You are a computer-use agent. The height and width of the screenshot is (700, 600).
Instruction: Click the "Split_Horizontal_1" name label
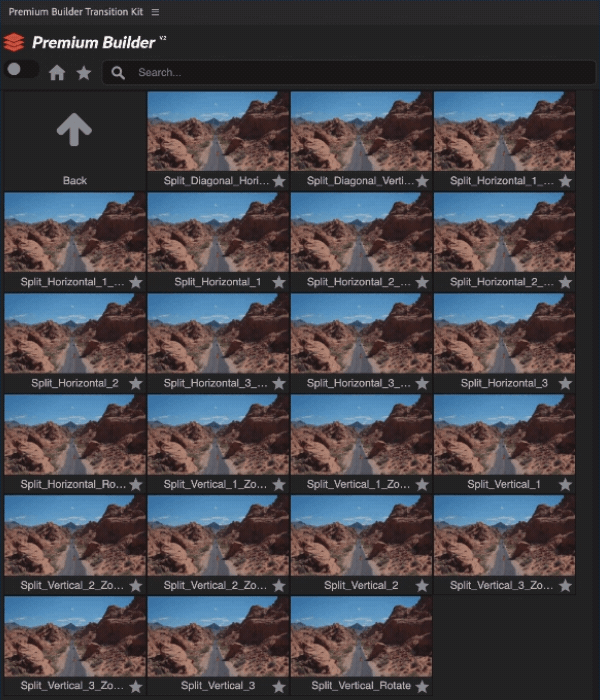pos(217,282)
